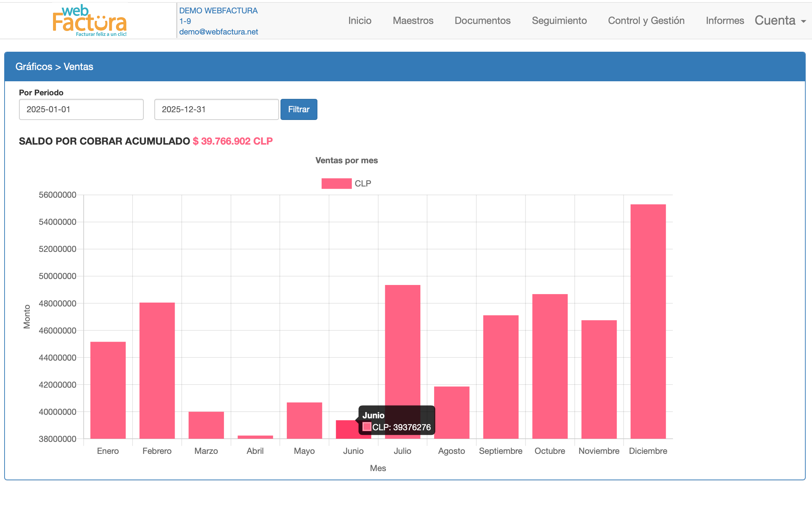Image resolution: width=812 pixels, height=520 pixels.
Task: Toggle the CLP legend color box
Action: pyautogui.click(x=336, y=183)
